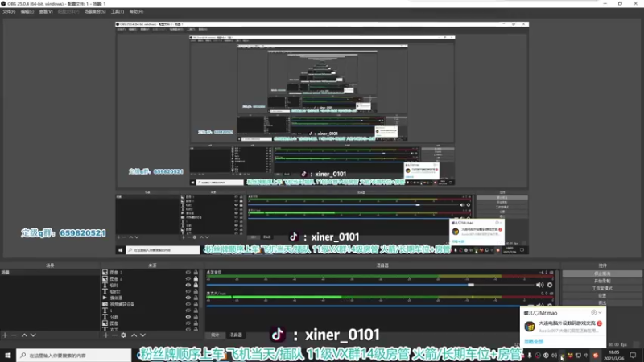Click desktop audio volume slider handle
644x362 pixels.
pos(471,285)
